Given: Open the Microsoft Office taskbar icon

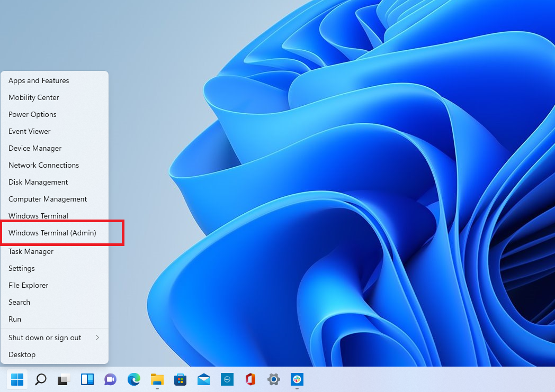Looking at the screenshot, I should tap(250, 380).
